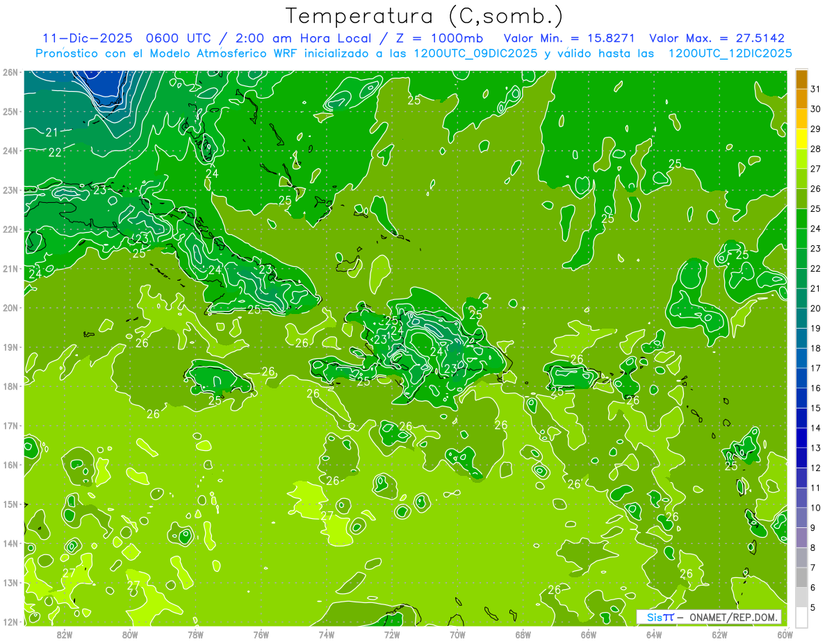This screenshot has height=644, width=834.
Task: Click longitude axis label "70W"
Action: coord(457,634)
